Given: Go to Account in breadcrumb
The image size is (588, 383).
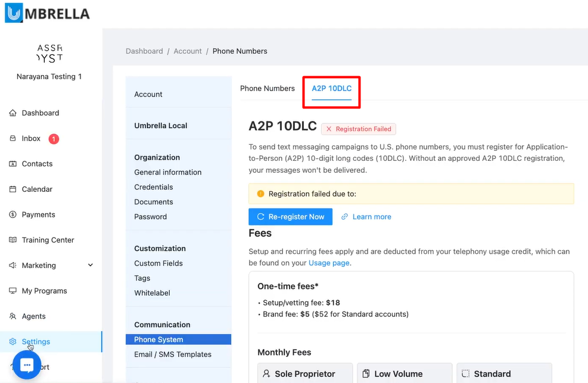Looking at the screenshot, I should click(188, 51).
